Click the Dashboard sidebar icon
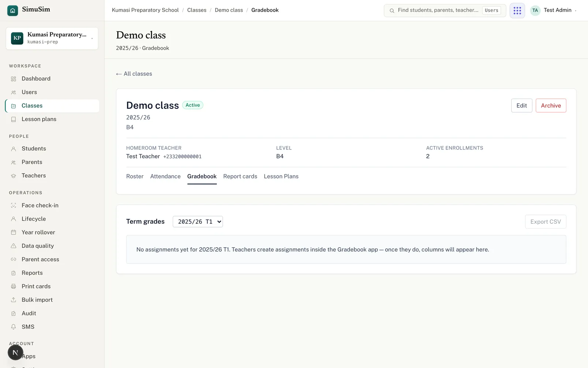 [14, 79]
